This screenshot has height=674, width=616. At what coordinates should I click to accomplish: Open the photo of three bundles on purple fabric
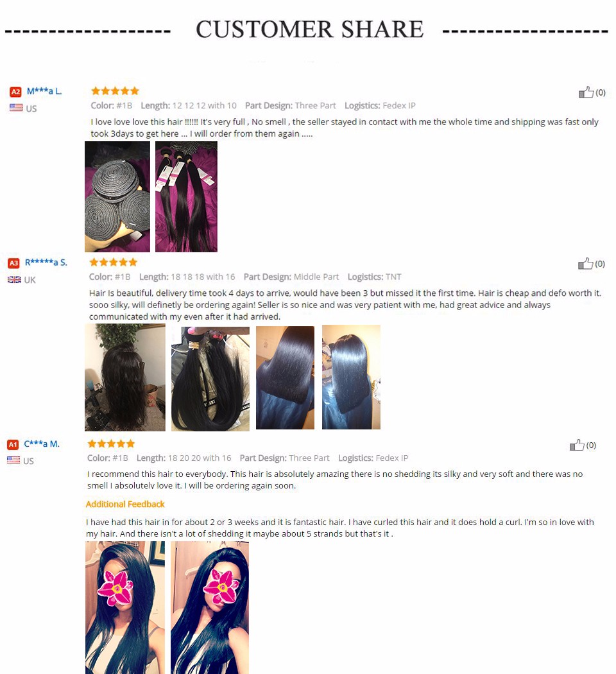point(186,196)
